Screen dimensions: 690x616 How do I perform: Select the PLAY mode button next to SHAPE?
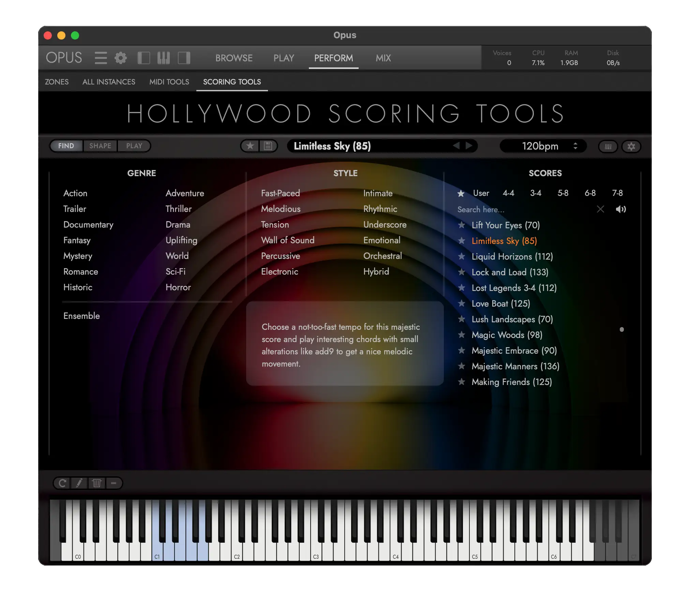[x=134, y=146]
